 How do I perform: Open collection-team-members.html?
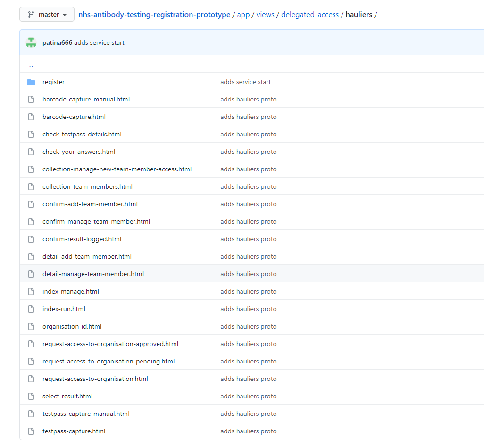[x=88, y=186]
